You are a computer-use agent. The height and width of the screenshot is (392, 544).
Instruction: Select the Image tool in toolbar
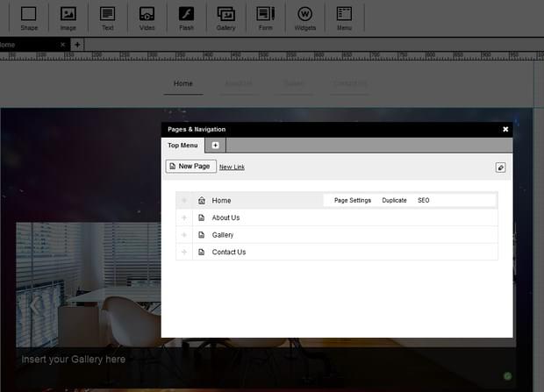(x=68, y=18)
